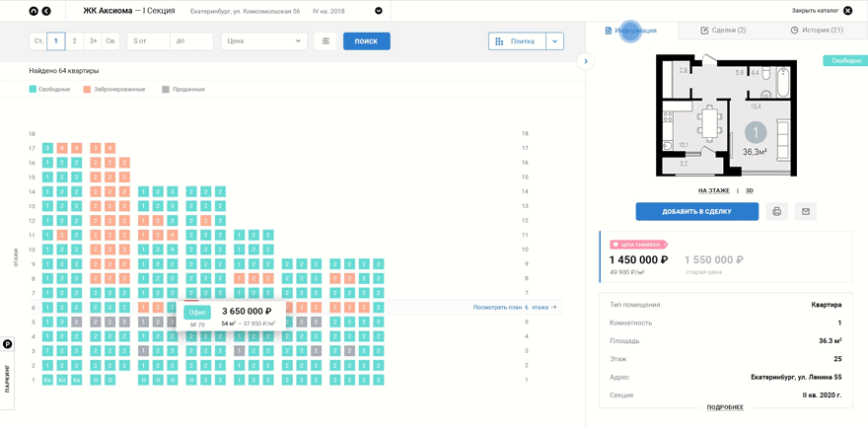The height and width of the screenshot is (428, 868).
Task: Toggle the Св. free-layout filter
Action: 110,41
